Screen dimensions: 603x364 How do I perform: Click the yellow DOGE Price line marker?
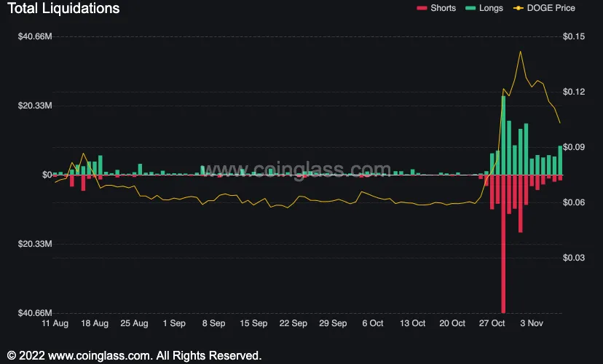(x=518, y=8)
